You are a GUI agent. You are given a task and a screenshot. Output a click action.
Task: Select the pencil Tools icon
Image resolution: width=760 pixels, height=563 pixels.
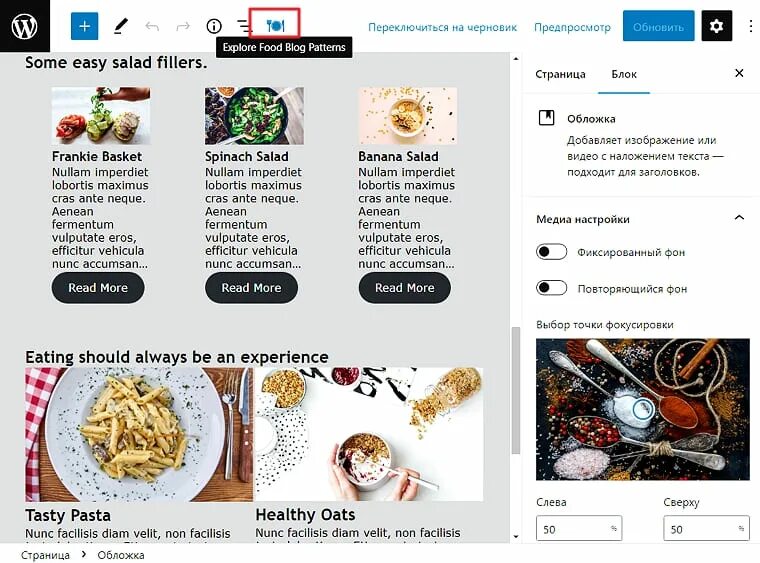click(x=121, y=26)
